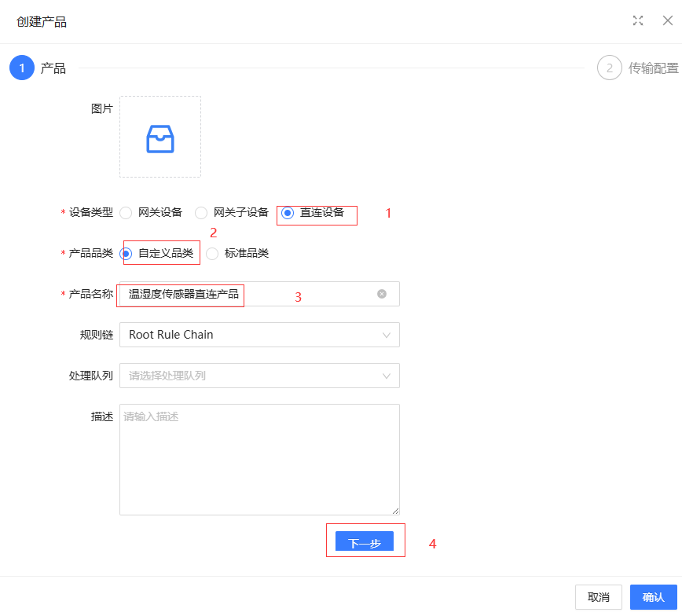Choose the 标准品类 radio button
This screenshot has width=682, height=616.
212,254
